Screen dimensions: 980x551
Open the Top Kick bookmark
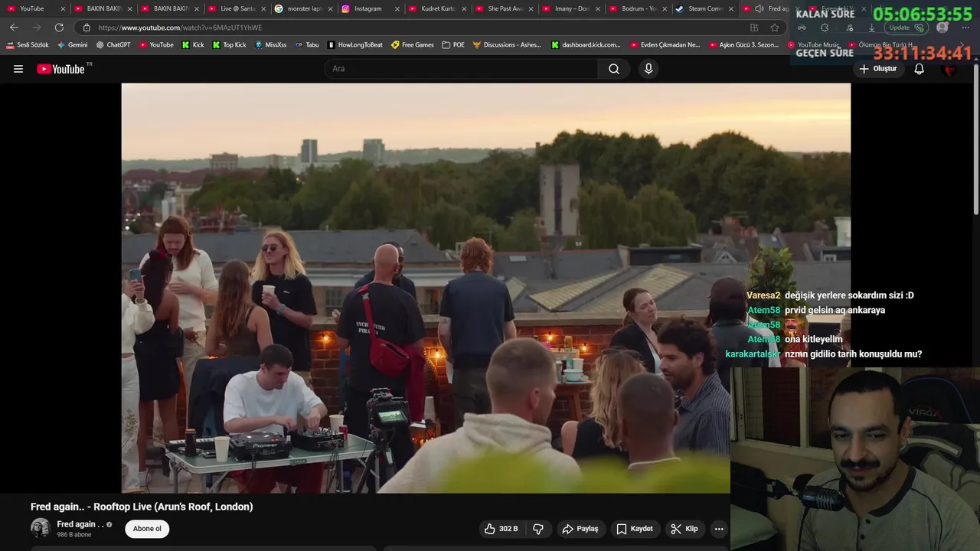point(229,45)
